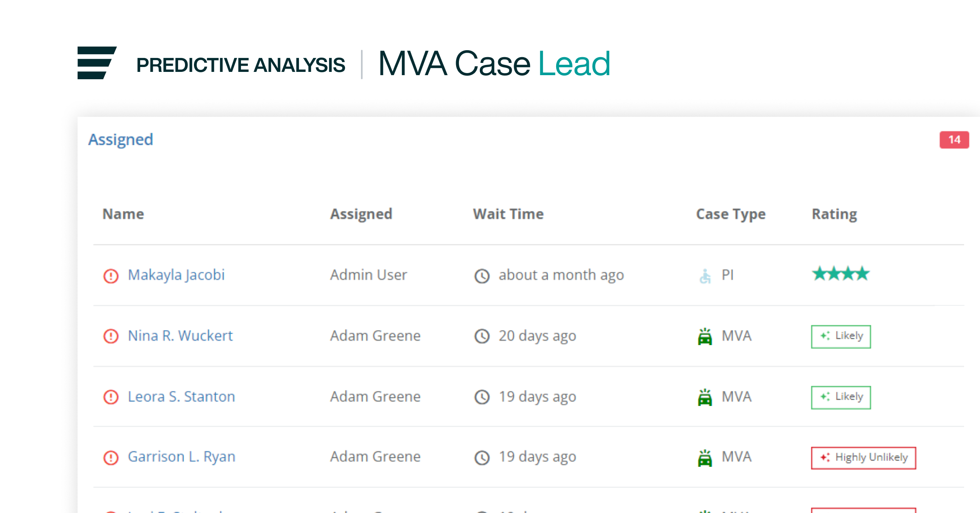Image resolution: width=980 pixels, height=513 pixels.
Task: Click the Likely rating badge for Nina R. Wuckert
Action: click(x=841, y=336)
